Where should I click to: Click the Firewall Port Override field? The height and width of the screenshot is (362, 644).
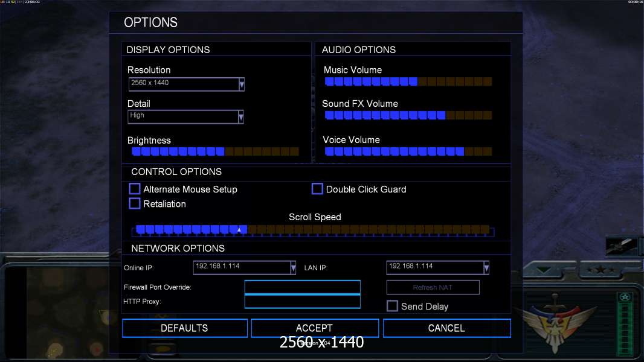coord(302,287)
